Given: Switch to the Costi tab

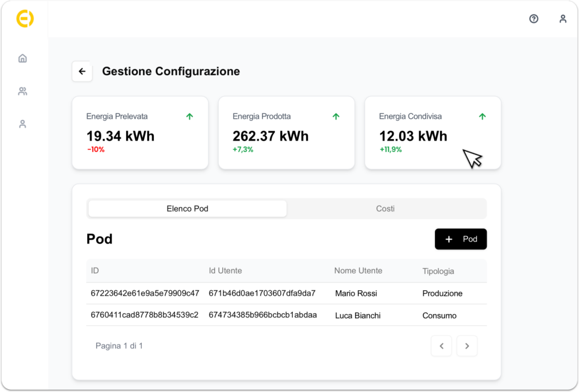Looking at the screenshot, I should point(385,209).
